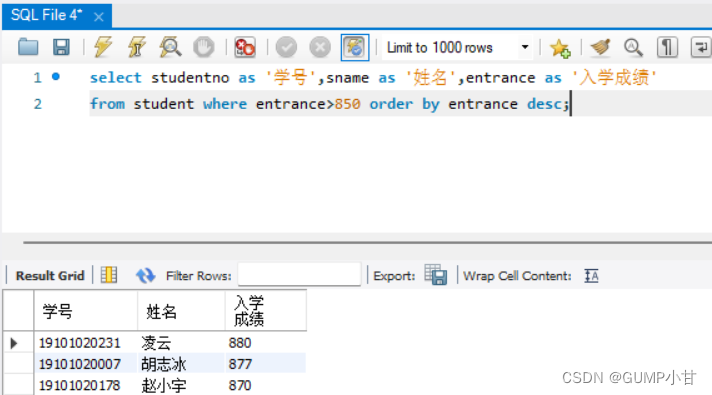Commit transaction checkmark icon
Screen dimensions: 712x395
[286, 47]
